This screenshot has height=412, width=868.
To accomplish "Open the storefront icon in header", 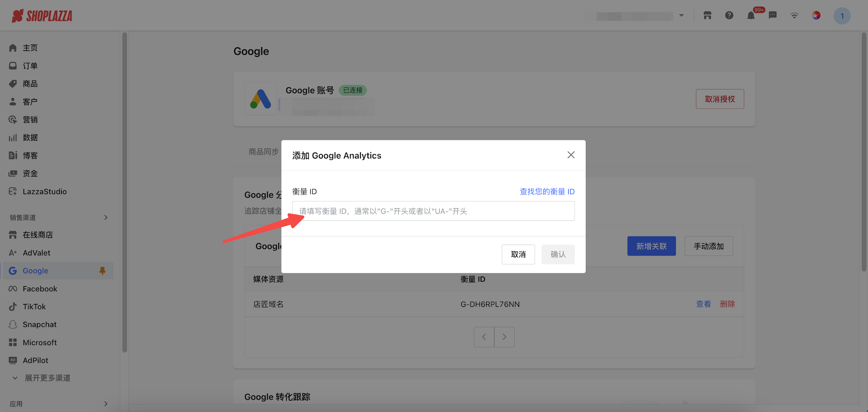I will tap(707, 16).
